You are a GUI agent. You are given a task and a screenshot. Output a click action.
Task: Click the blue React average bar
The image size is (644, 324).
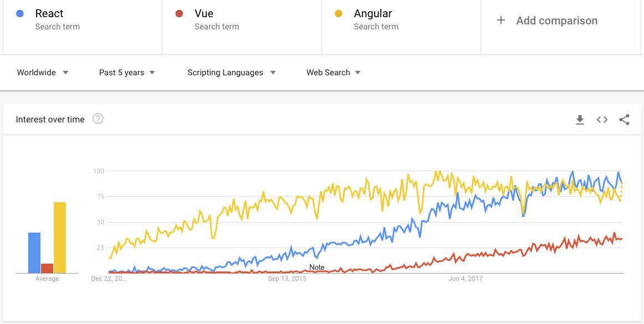pyautogui.click(x=34, y=253)
